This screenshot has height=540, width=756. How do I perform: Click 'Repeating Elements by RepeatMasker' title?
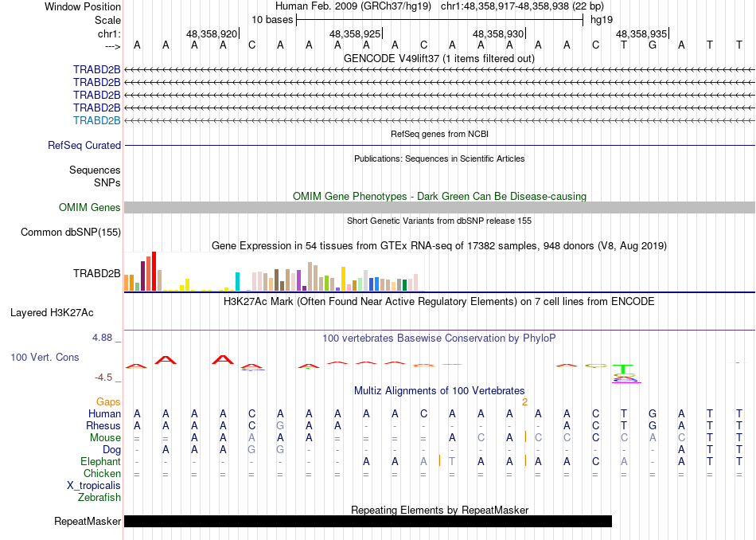click(440, 510)
